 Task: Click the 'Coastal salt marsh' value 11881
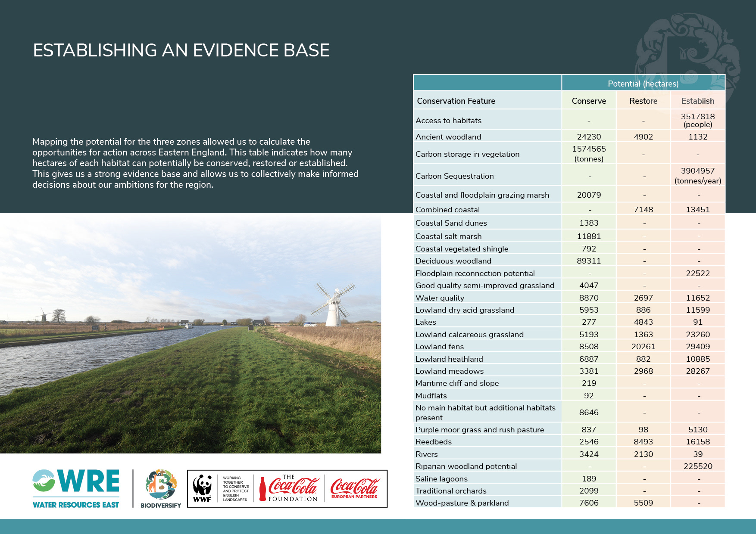point(589,236)
